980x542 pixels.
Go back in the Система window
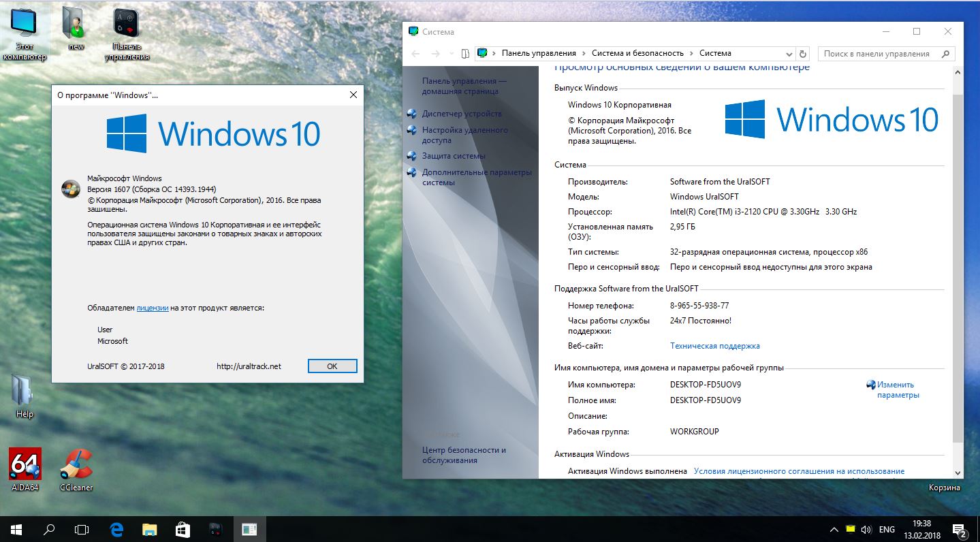pyautogui.click(x=415, y=53)
